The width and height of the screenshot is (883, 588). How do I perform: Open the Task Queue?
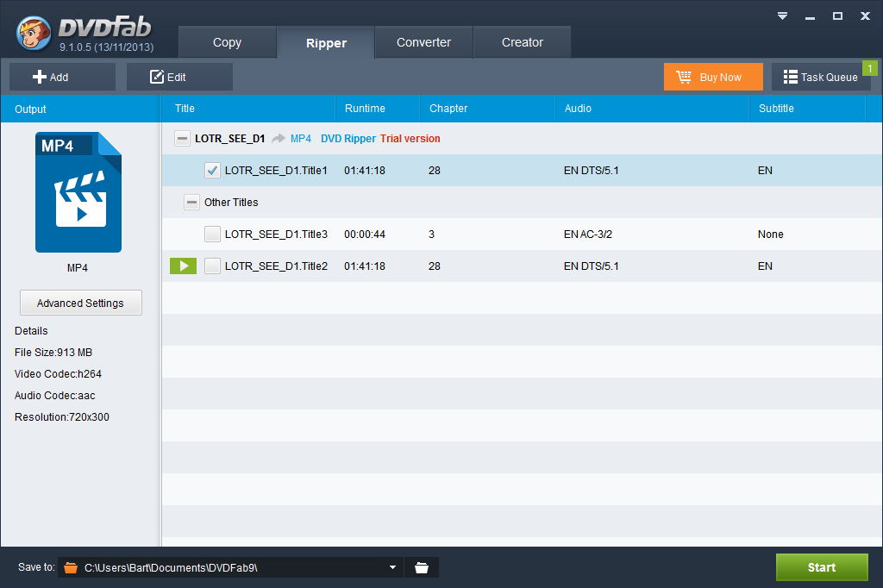(x=821, y=77)
